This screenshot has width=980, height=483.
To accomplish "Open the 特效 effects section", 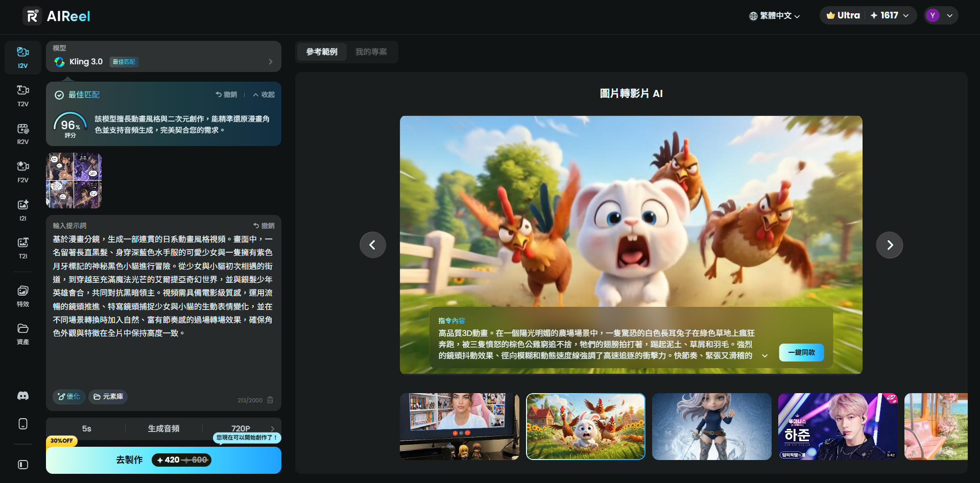I will (23, 296).
